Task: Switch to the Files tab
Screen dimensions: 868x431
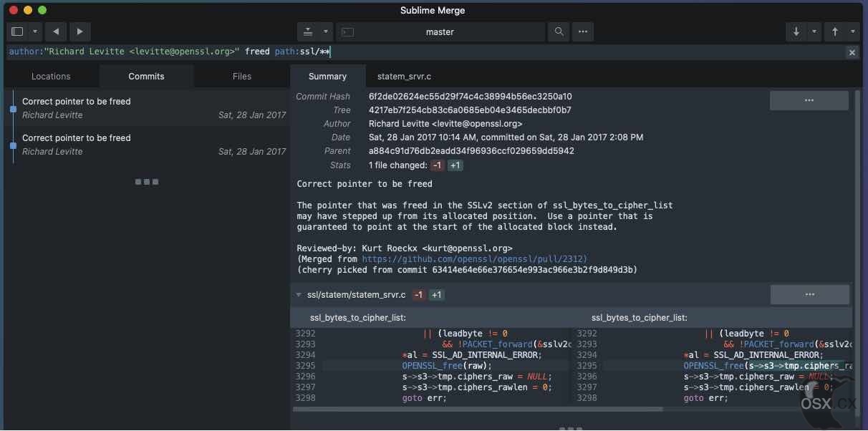Action: click(x=242, y=76)
